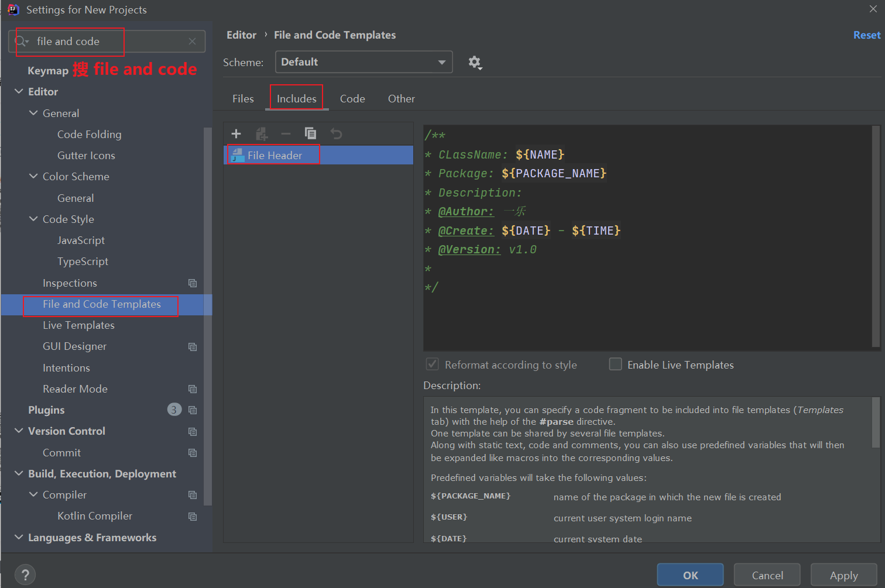885x588 pixels.
Task: Select General under Color Scheme
Action: 76,198
